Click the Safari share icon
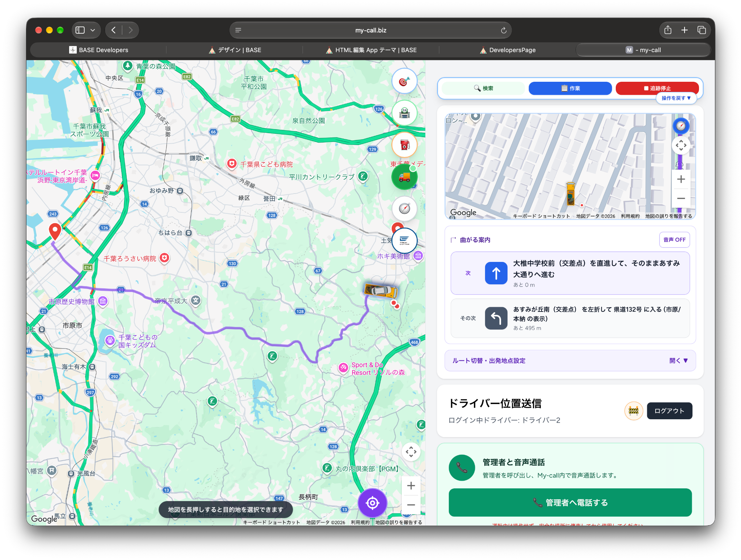This screenshot has width=741, height=560. click(668, 30)
